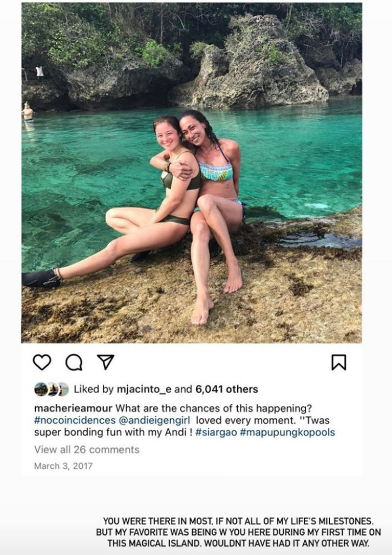Screen dimensions: 392x555
Task: Click the middle liker's profile avatar
Action: (x=53, y=389)
